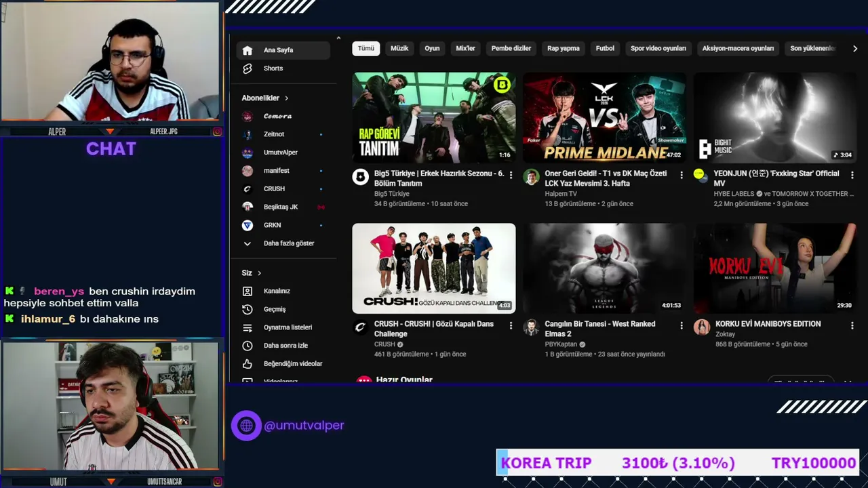Viewport: 868px width, 488px height.
Task: Click Big5 Türkiye channel avatar under video
Action: pyautogui.click(x=360, y=178)
